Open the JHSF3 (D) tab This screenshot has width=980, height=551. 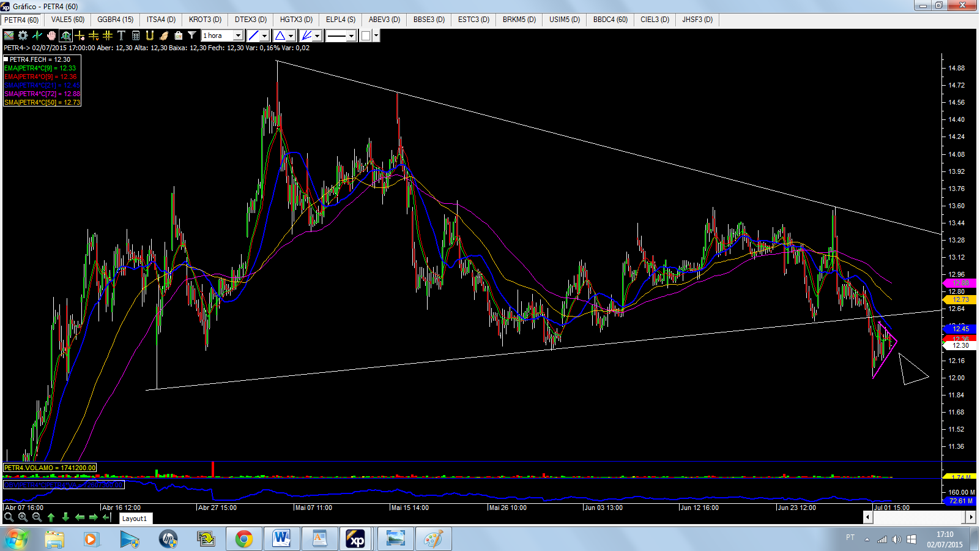click(697, 20)
